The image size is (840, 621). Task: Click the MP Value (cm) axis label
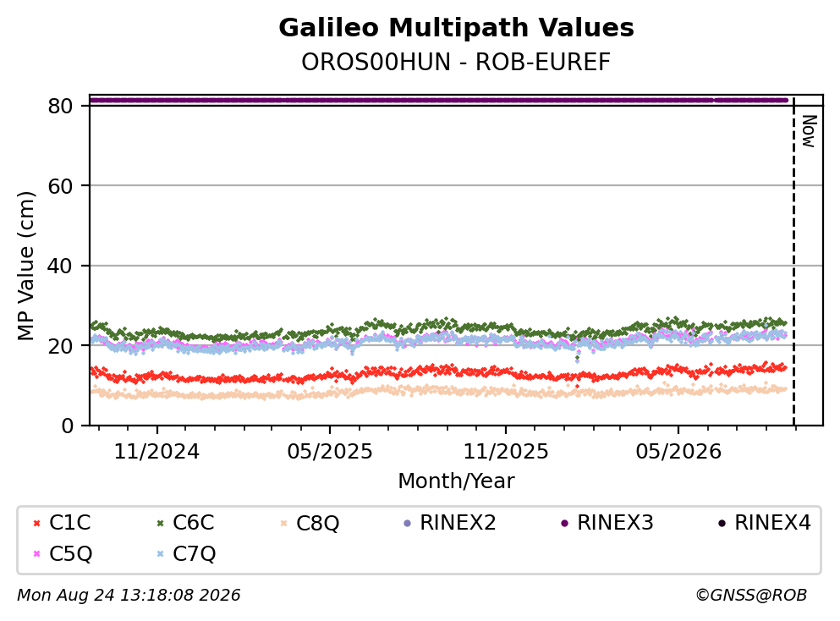pyautogui.click(x=25, y=266)
